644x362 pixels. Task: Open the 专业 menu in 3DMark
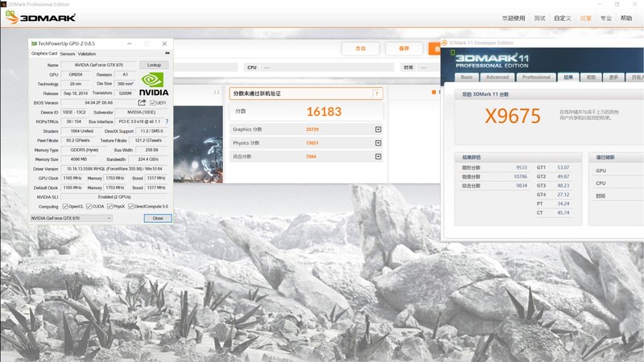pyautogui.click(x=606, y=18)
